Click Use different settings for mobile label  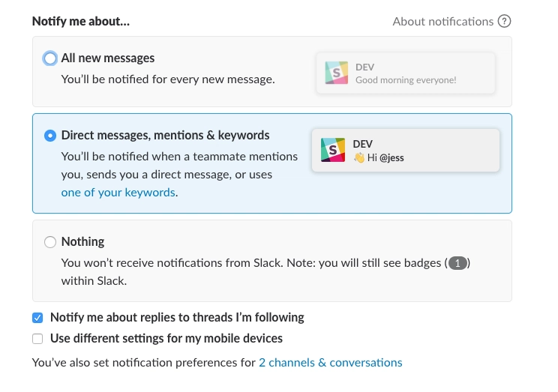pyautogui.click(x=166, y=338)
